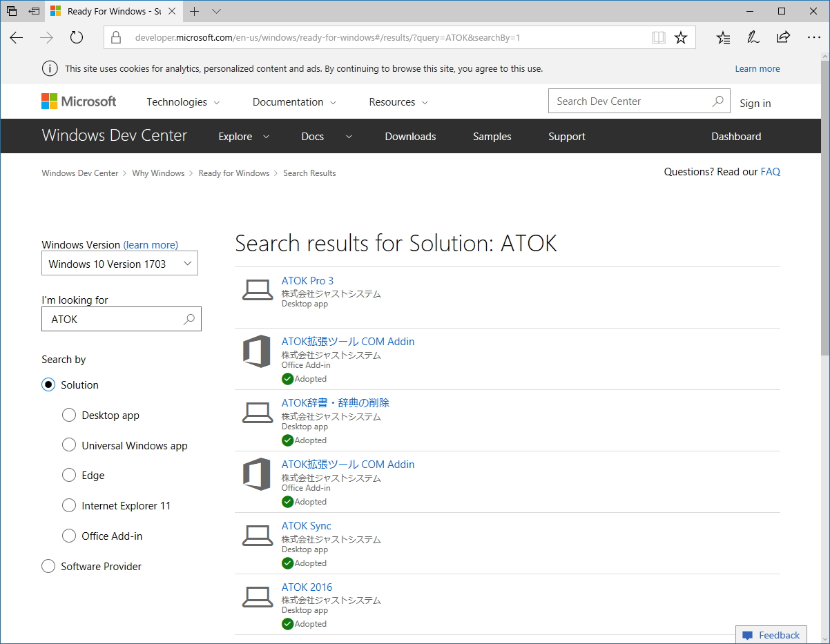Screen dimensions: 830x644
Task: Click search magnifier in Dev Center box
Action: 718,101
